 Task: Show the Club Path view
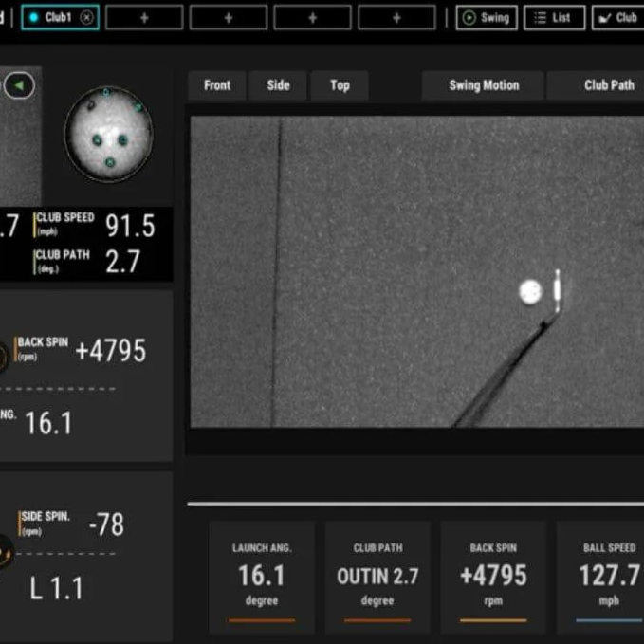(x=608, y=85)
